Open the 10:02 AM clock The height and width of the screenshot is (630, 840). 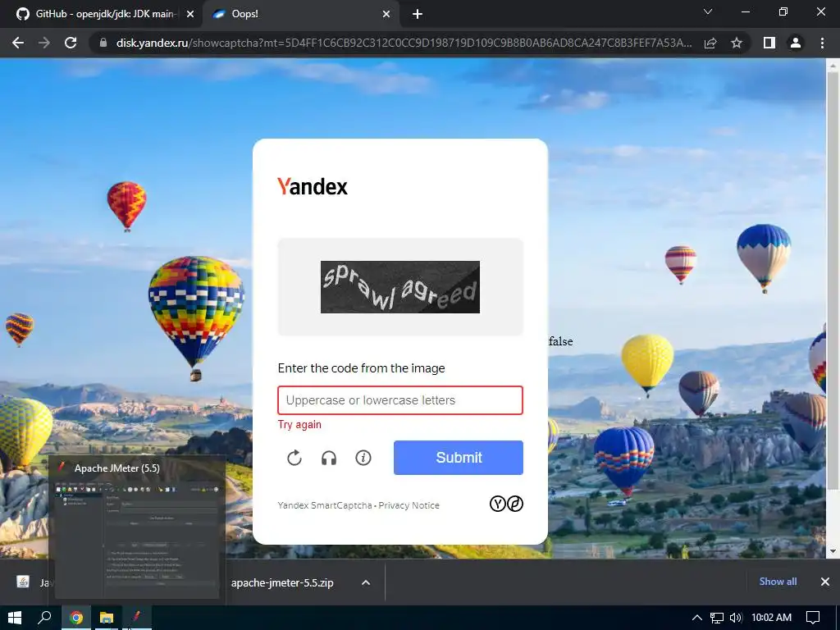click(x=771, y=618)
